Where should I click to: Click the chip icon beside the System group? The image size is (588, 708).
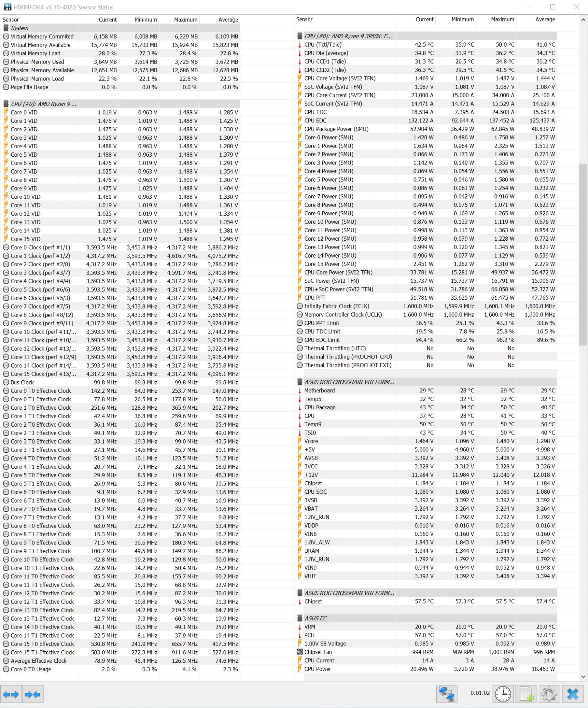coord(6,28)
